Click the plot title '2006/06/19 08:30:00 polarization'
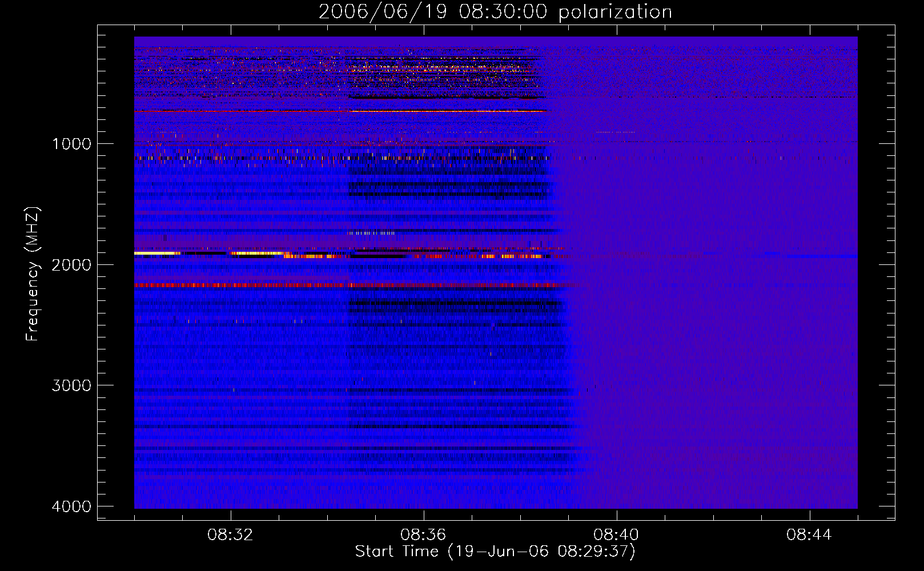 tap(495, 12)
